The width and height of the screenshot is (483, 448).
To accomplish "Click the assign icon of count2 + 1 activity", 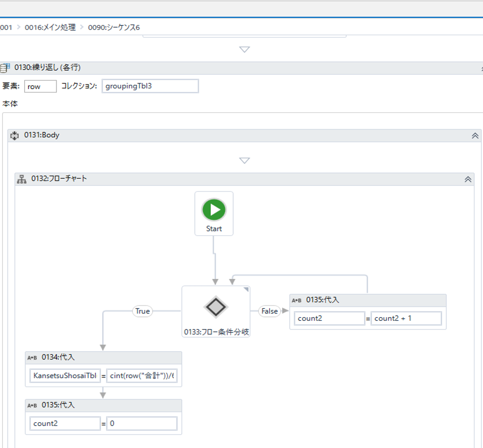I will [296, 300].
